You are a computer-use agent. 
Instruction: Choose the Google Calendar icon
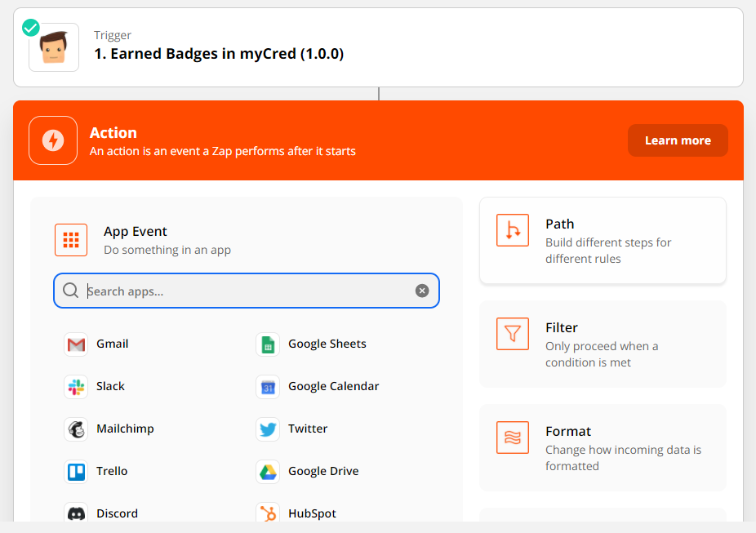pyautogui.click(x=268, y=387)
